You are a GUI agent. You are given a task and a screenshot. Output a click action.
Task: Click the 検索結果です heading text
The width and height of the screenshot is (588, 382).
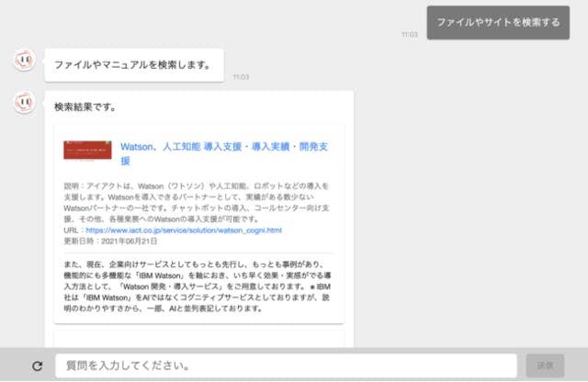pos(85,107)
